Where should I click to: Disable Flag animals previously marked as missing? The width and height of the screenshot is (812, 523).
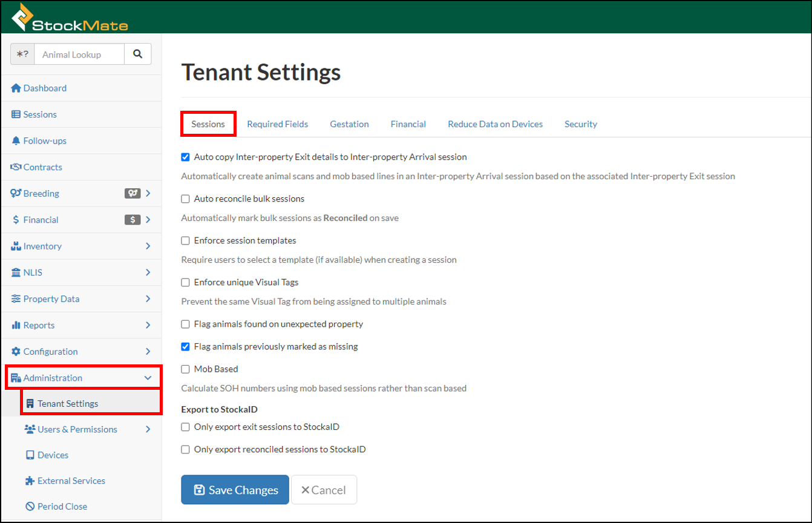(x=185, y=346)
